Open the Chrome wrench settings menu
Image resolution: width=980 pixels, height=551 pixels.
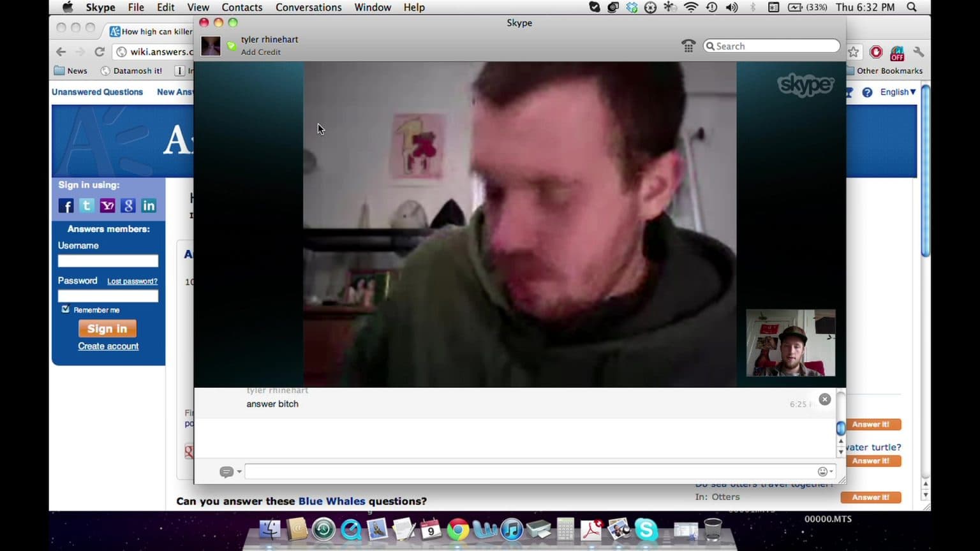(x=919, y=52)
